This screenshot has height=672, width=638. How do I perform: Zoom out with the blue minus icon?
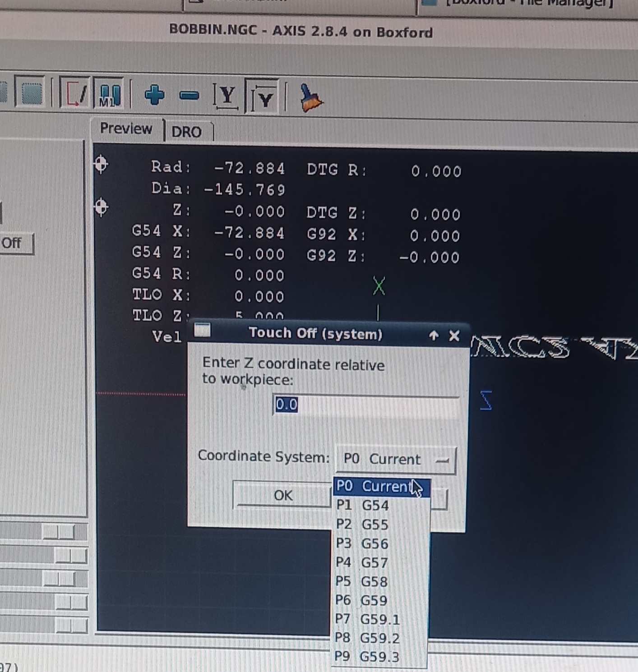click(189, 96)
